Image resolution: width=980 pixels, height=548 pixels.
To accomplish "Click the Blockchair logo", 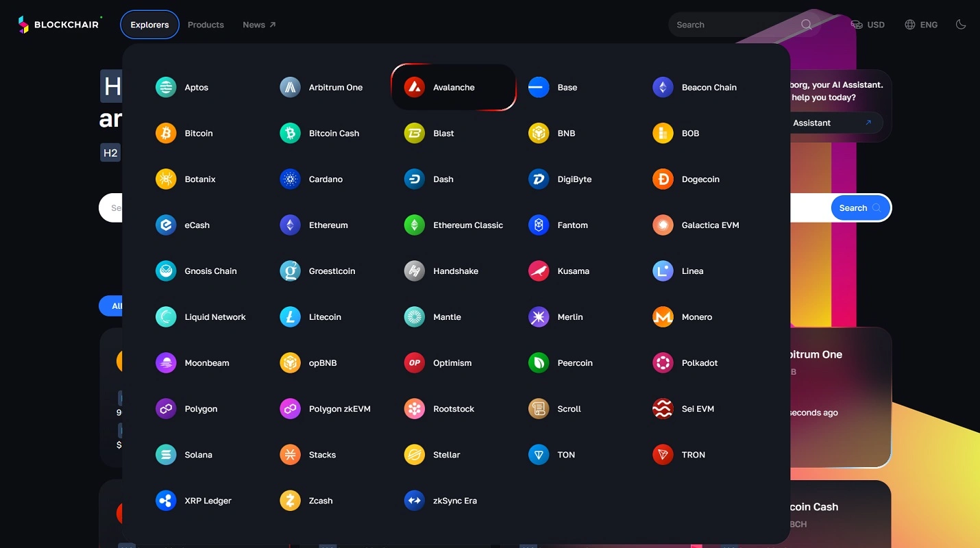I will [60, 25].
